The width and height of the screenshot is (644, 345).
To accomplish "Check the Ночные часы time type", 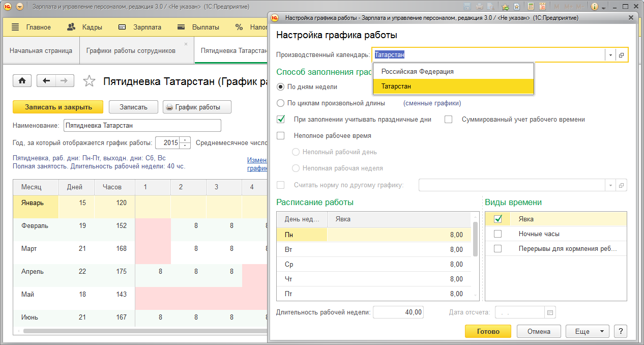I will point(498,234).
